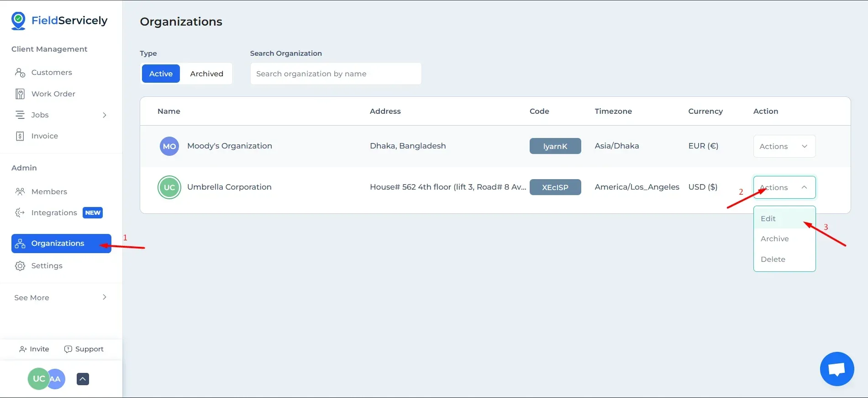Switch type filter to Archived
The image size is (868, 398).
(206, 74)
